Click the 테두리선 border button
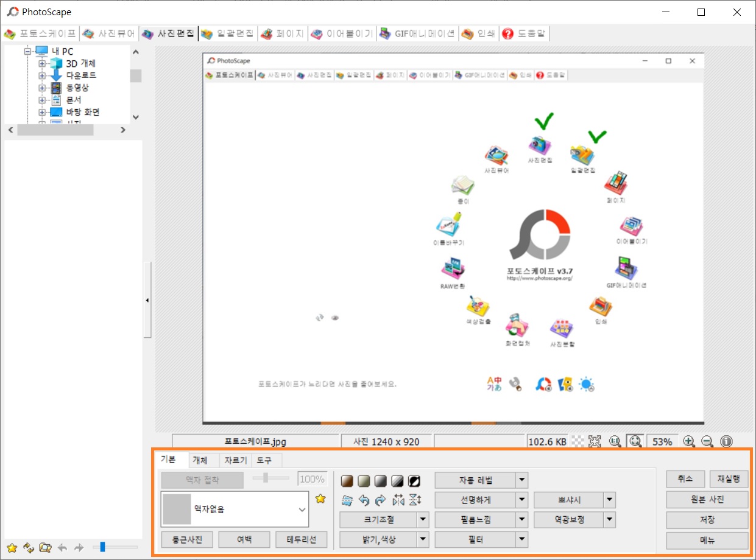Viewport: 756px width, 560px height. pos(302,539)
